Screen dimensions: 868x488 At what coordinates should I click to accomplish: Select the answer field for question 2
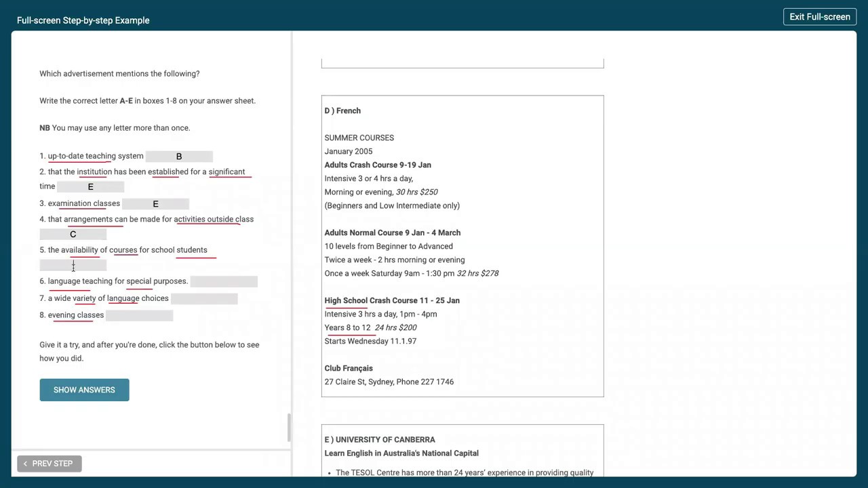[x=90, y=186]
